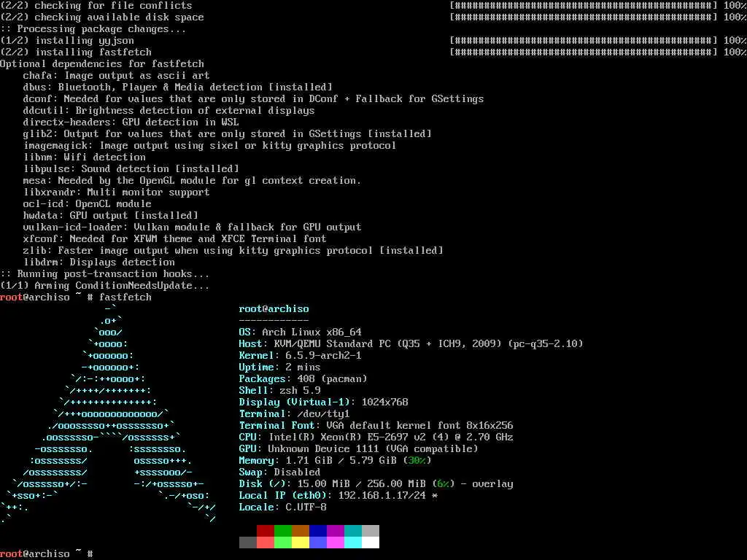The width and height of the screenshot is (747, 560).
Task: Click the bottom shell prompt input line
Action: 47,553
